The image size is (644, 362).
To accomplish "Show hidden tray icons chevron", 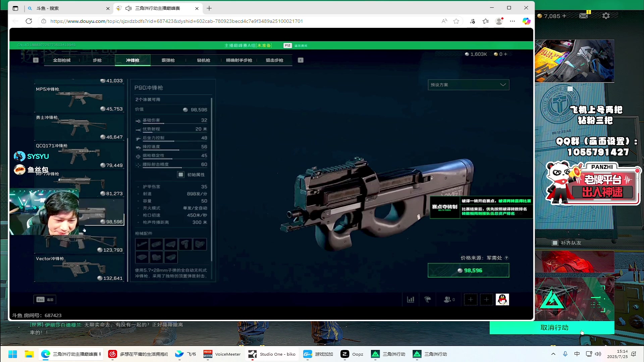I will coord(553,354).
